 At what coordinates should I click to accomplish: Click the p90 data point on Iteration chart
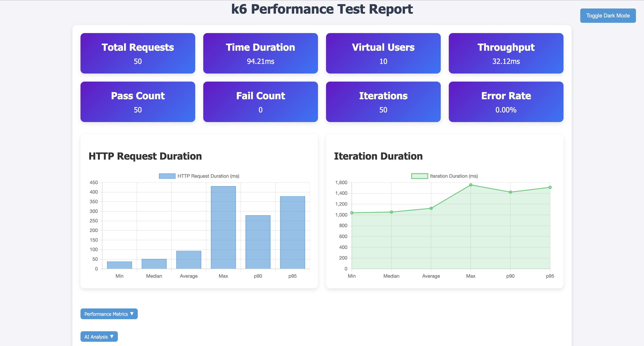pos(510,192)
